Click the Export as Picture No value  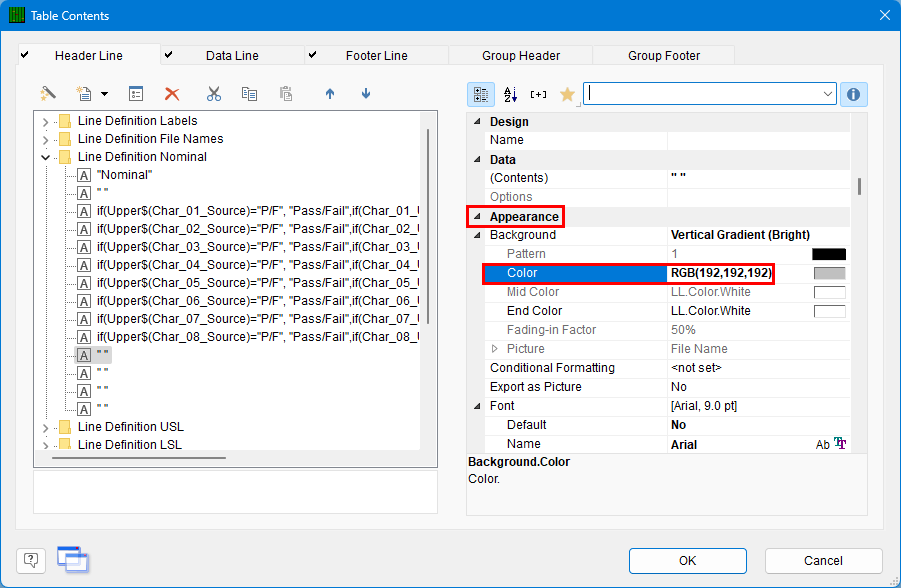pos(679,387)
